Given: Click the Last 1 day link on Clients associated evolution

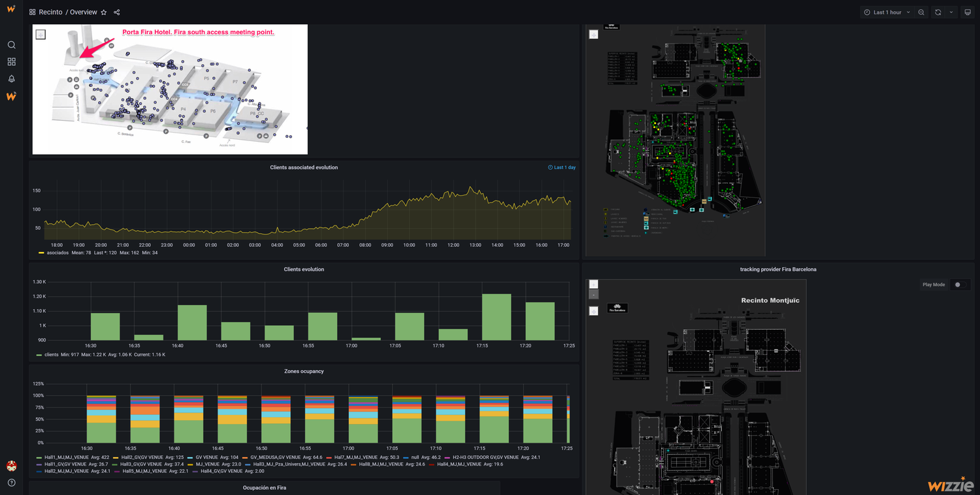Looking at the screenshot, I should [561, 167].
